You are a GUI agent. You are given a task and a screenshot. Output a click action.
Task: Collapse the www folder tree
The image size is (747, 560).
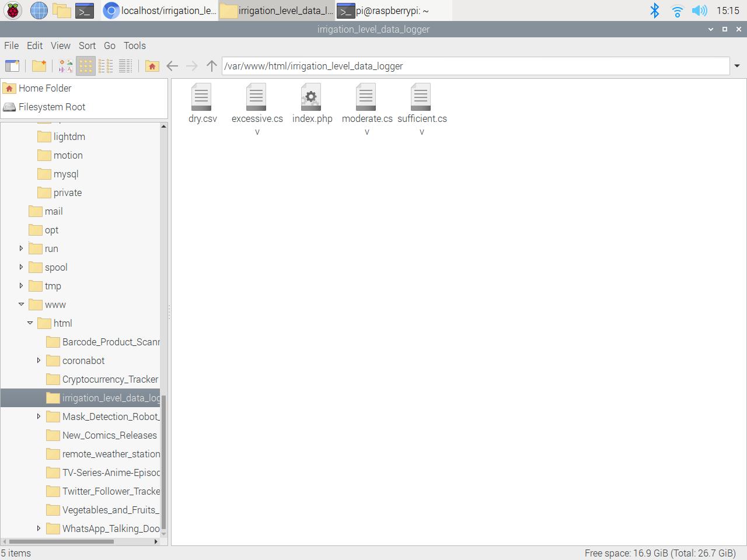tap(21, 304)
